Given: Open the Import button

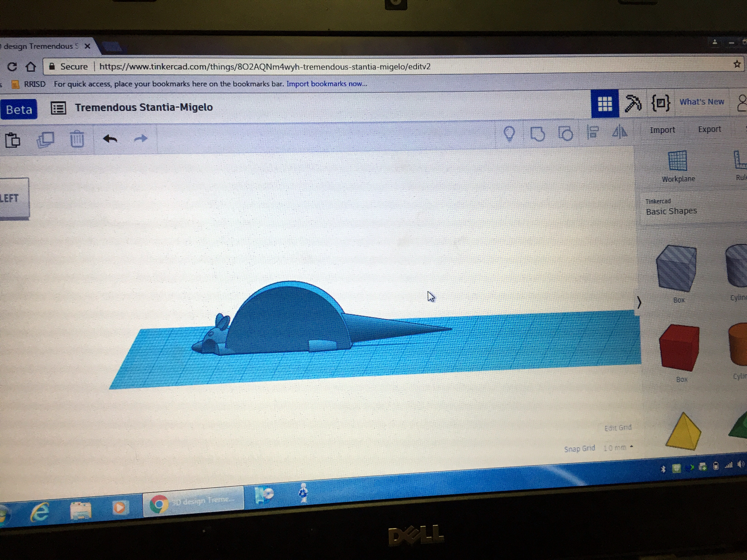Looking at the screenshot, I should coord(662,130).
